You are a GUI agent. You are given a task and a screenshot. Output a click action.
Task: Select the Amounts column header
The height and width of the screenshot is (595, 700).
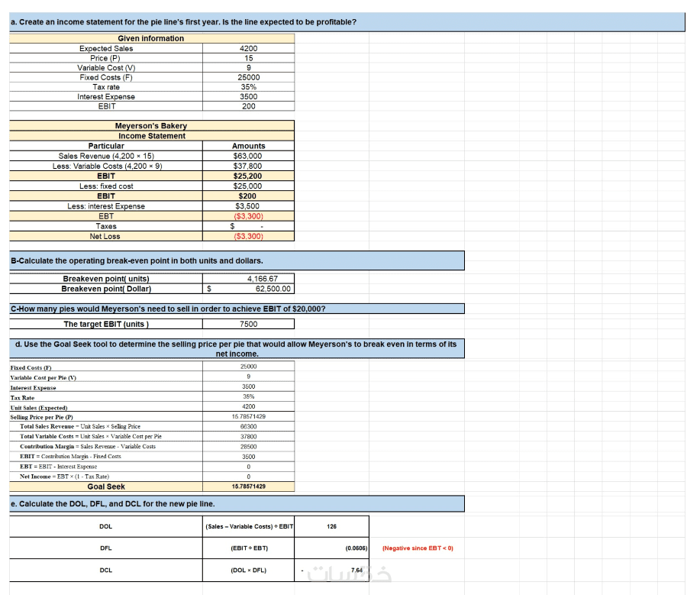pos(248,146)
